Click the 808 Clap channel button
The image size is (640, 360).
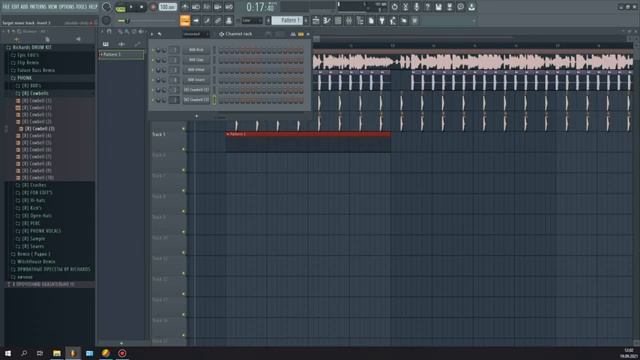click(x=196, y=60)
